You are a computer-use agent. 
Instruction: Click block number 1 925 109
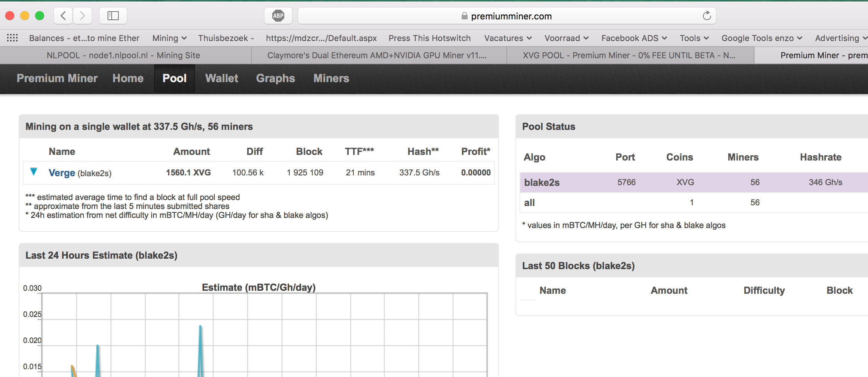pyautogui.click(x=305, y=172)
